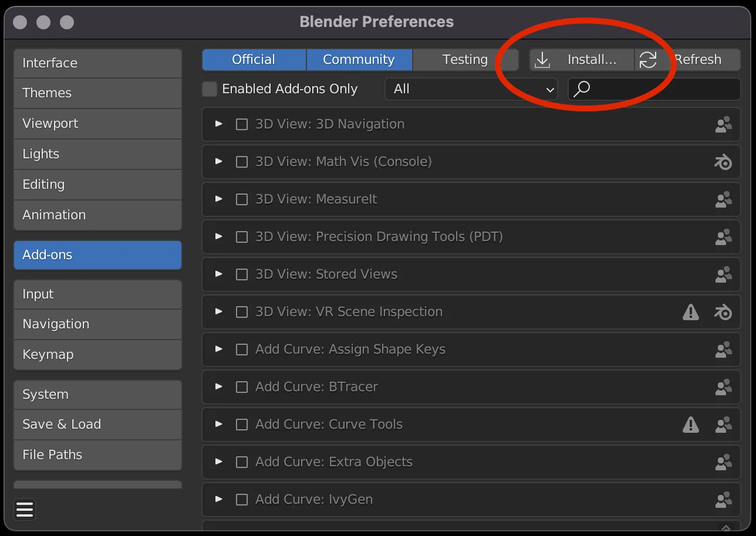This screenshot has width=756, height=536.
Task: Expand the 3D Navigation add-on details
Action: tap(219, 124)
